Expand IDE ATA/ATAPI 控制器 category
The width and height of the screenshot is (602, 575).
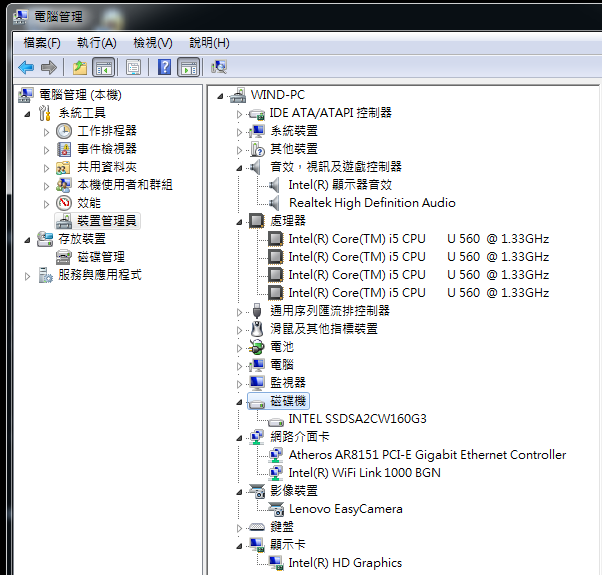239,114
